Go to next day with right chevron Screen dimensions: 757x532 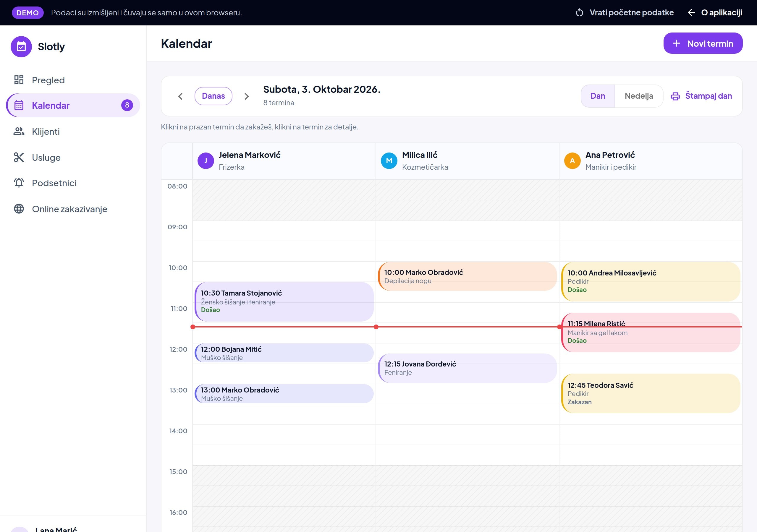pos(246,96)
